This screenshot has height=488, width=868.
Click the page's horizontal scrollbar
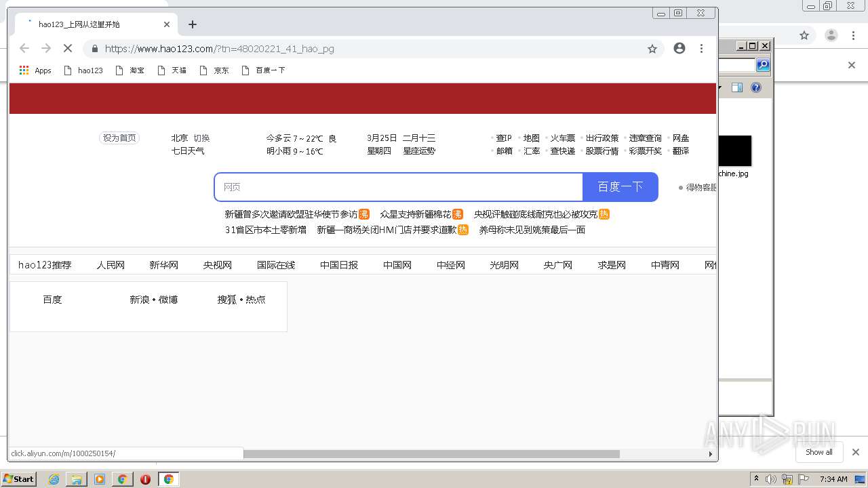tap(431, 454)
